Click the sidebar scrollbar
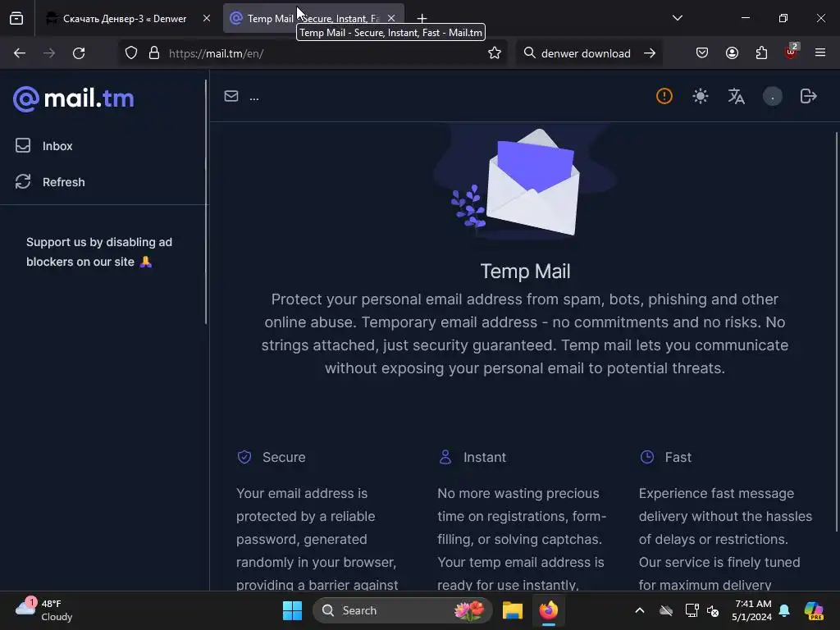 206,202
